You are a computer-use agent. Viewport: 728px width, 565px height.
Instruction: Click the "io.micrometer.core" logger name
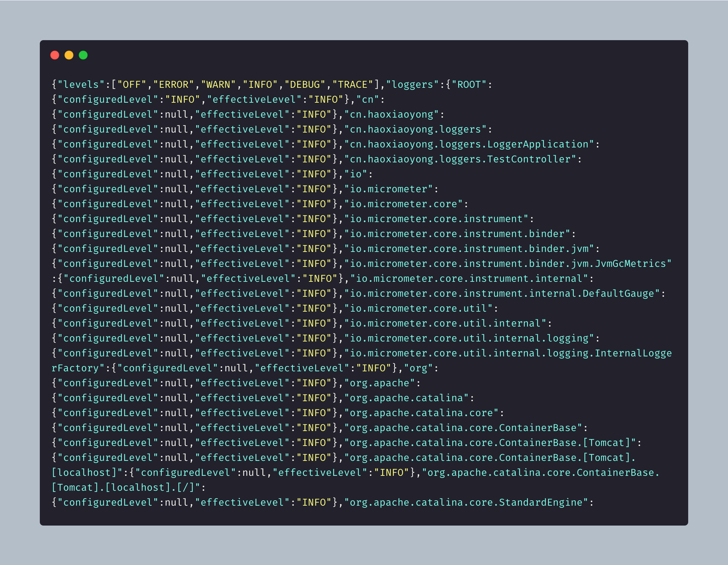404,204
